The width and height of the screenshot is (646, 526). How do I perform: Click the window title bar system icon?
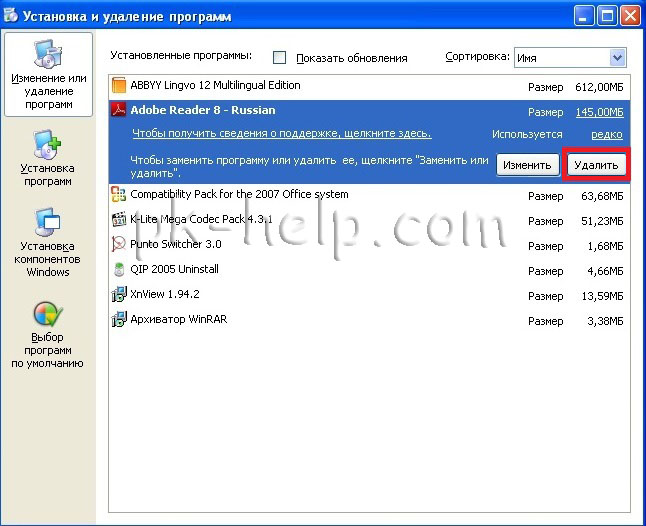point(11,15)
